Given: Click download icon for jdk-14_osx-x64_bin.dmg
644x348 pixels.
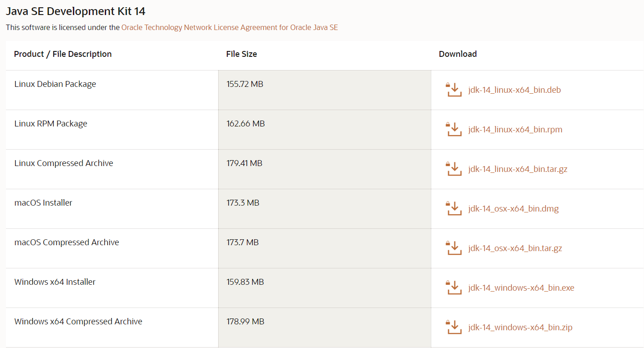Looking at the screenshot, I should pos(454,208).
